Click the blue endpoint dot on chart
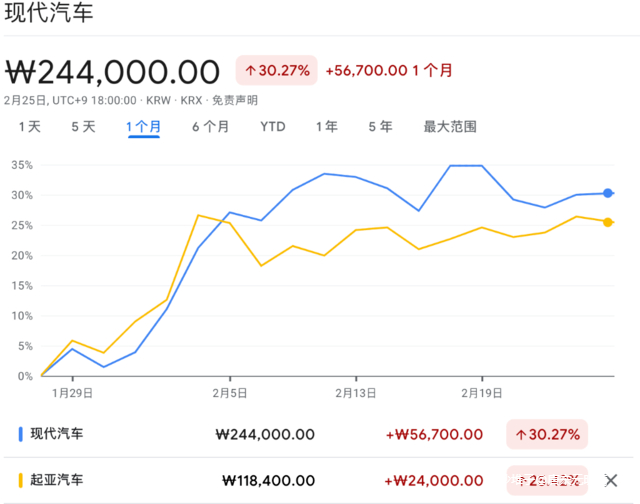640x504 pixels. (x=608, y=193)
